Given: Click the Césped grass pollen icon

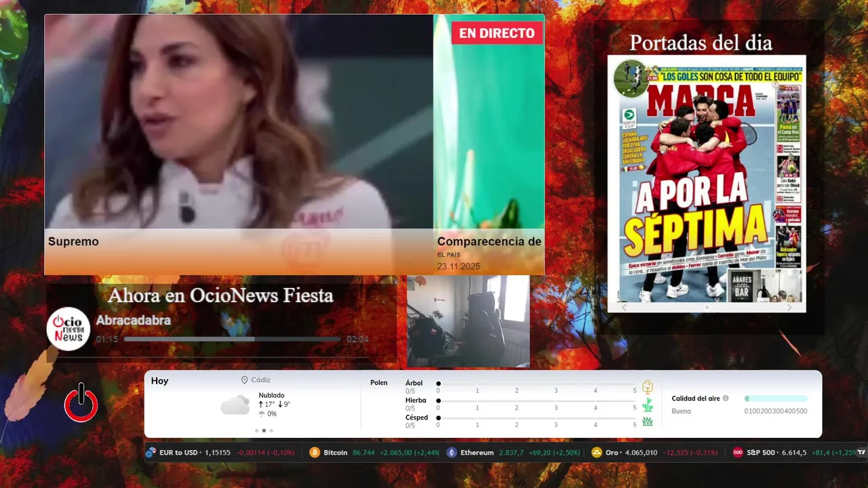Looking at the screenshot, I should pos(648,422).
